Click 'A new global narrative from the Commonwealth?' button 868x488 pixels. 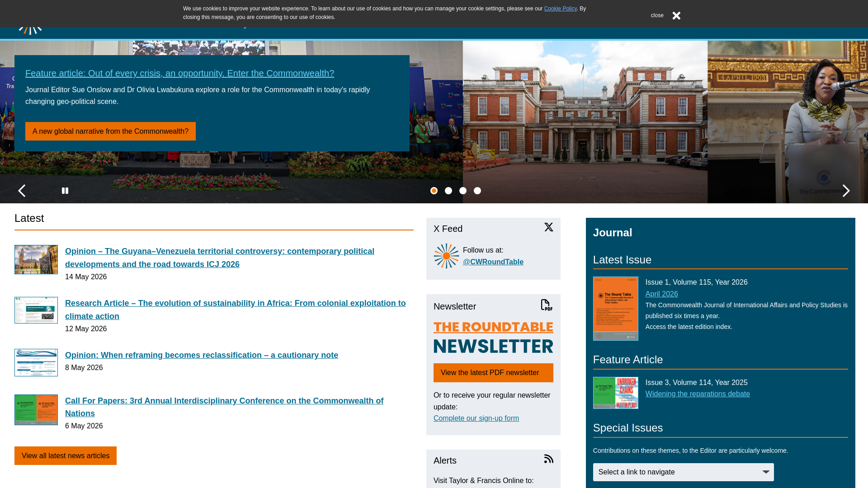pos(110,131)
